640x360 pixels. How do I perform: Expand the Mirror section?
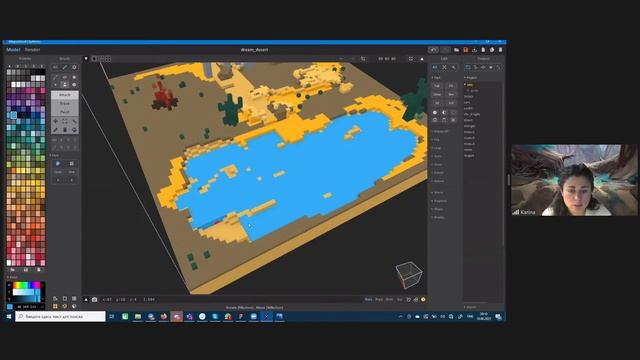coord(438,193)
